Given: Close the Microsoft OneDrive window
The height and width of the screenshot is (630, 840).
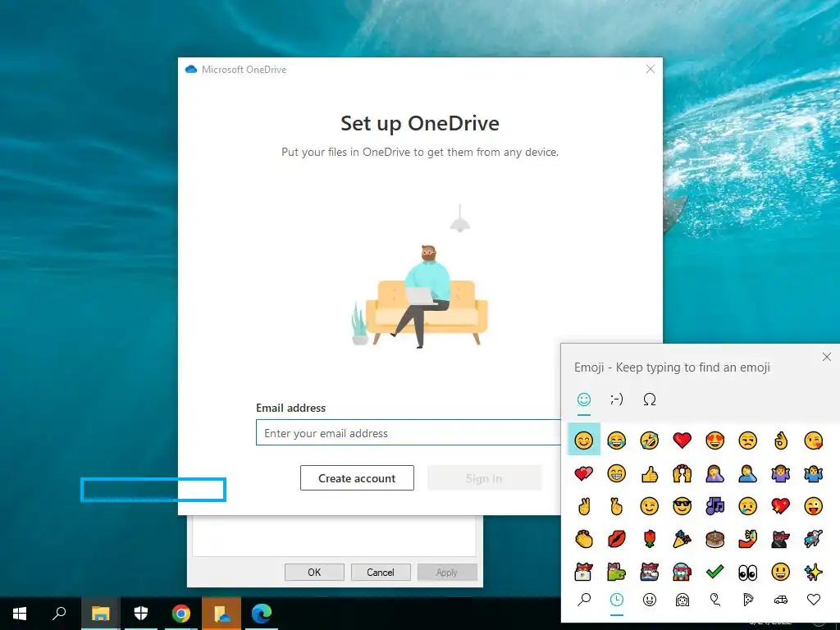Looking at the screenshot, I should pyautogui.click(x=650, y=69).
